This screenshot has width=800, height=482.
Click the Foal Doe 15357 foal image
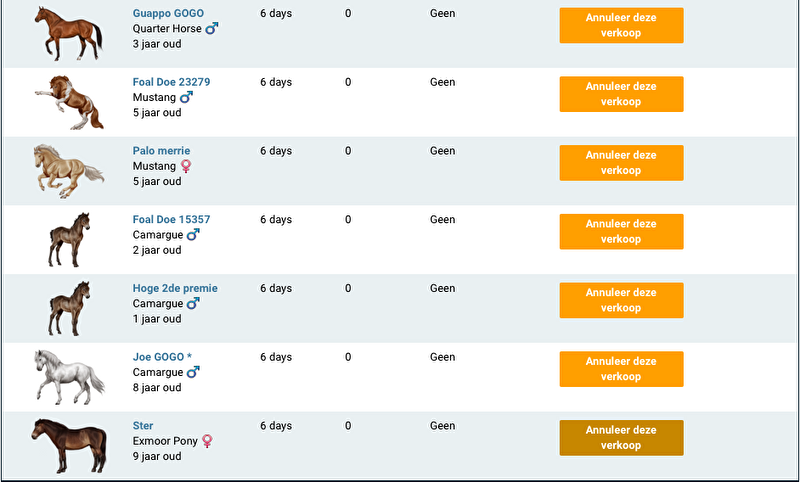(x=69, y=239)
